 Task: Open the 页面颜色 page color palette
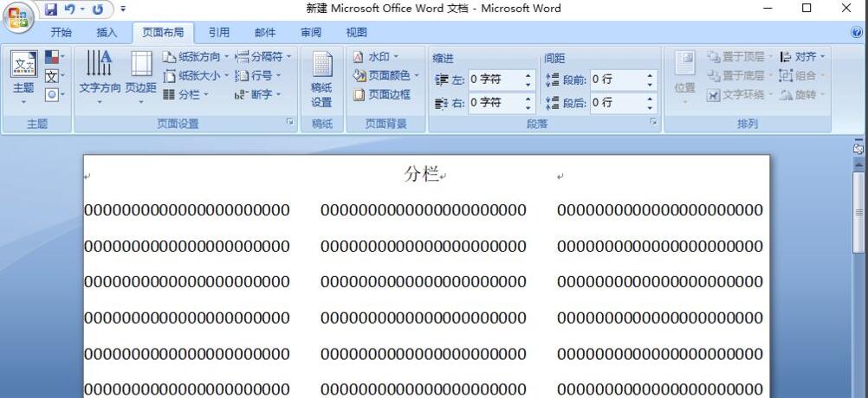pos(385,75)
